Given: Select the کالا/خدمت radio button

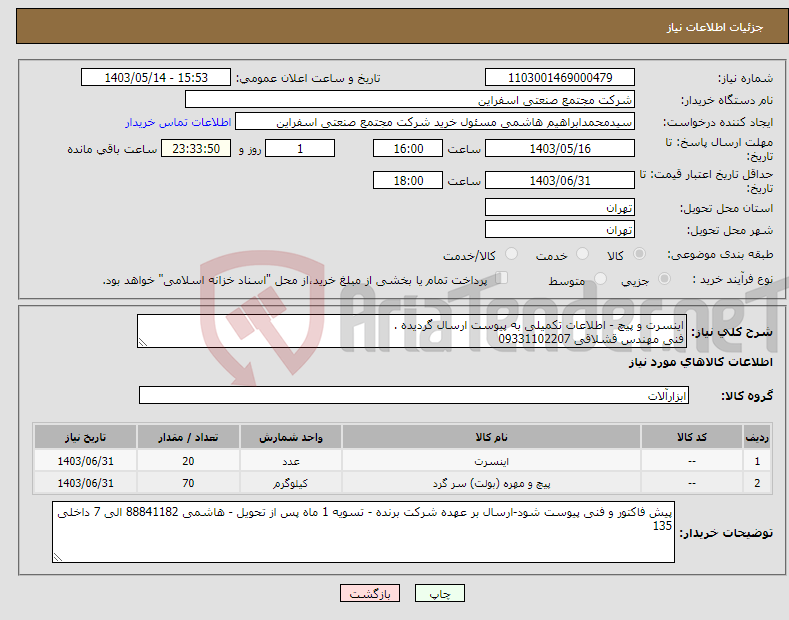Looking at the screenshot, I should (511, 254).
